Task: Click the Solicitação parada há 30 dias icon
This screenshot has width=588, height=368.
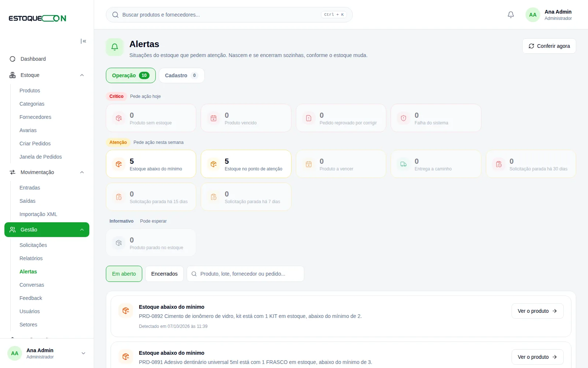Action: (499, 164)
